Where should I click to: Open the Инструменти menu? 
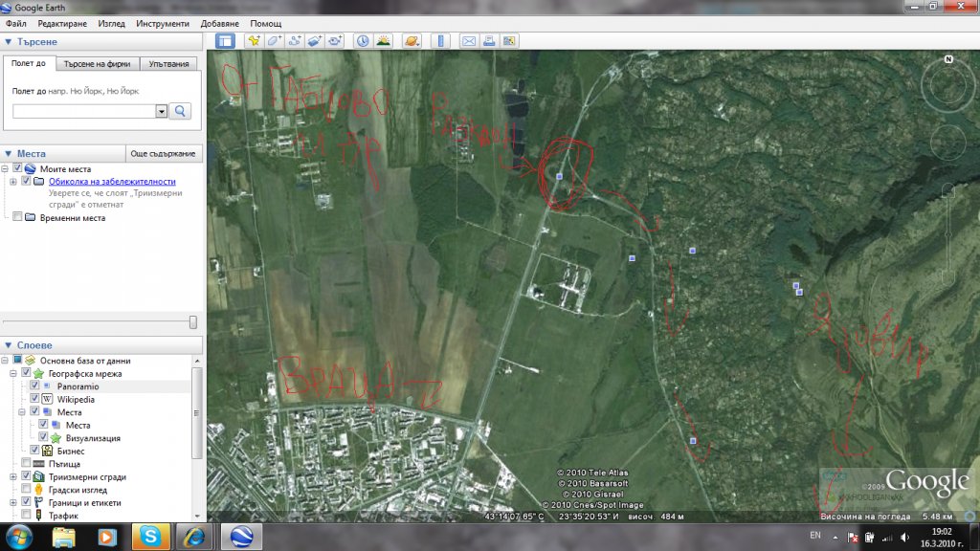click(x=163, y=24)
